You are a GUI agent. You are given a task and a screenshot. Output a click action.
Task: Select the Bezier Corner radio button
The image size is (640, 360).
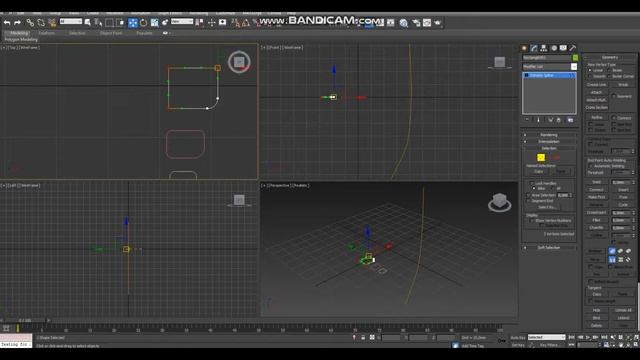[609, 76]
